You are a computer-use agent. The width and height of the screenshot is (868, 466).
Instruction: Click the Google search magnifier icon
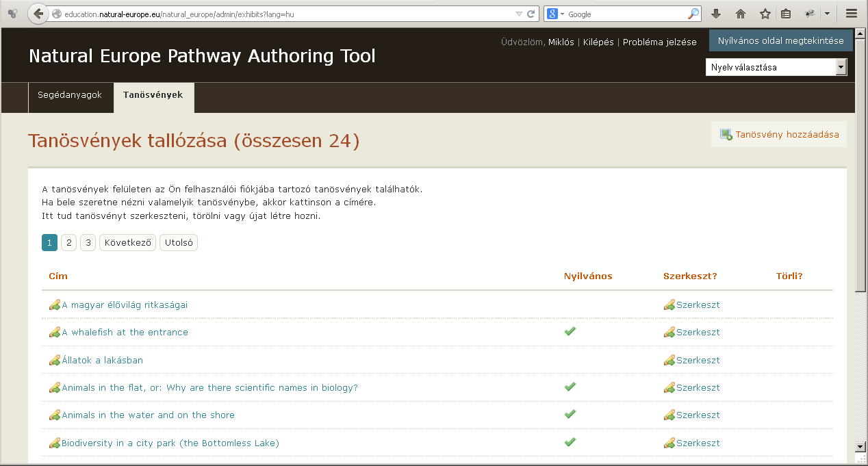pyautogui.click(x=693, y=14)
